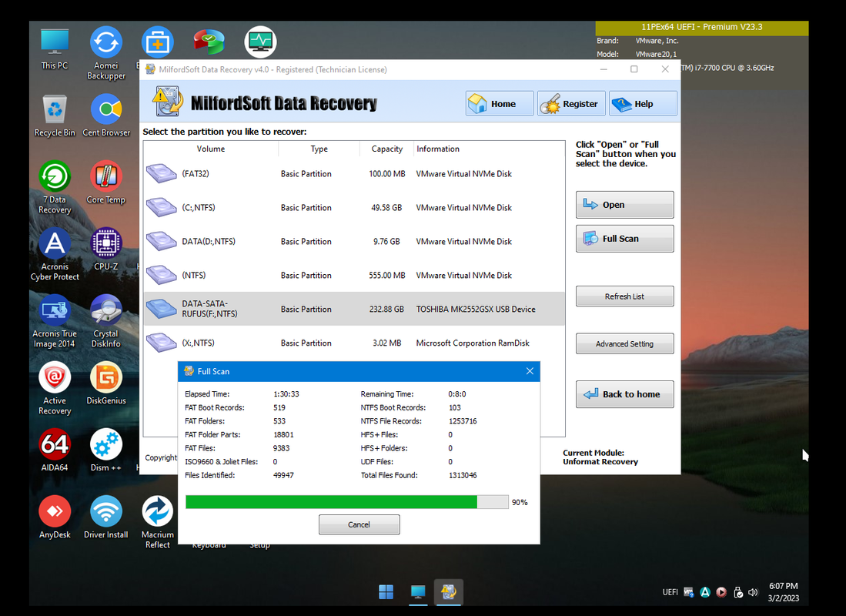The width and height of the screenshot is (846, 616).
Task: Click Refresh List button
Action: 625,296
